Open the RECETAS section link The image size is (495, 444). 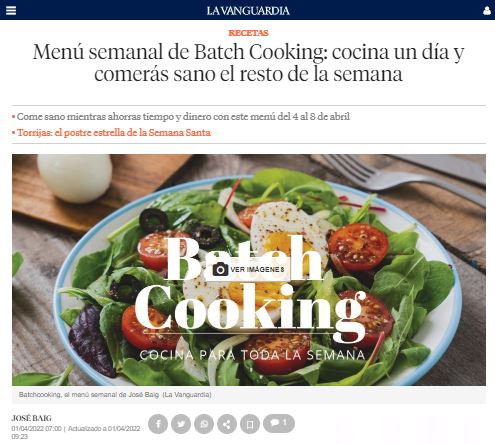pos(248,33)
